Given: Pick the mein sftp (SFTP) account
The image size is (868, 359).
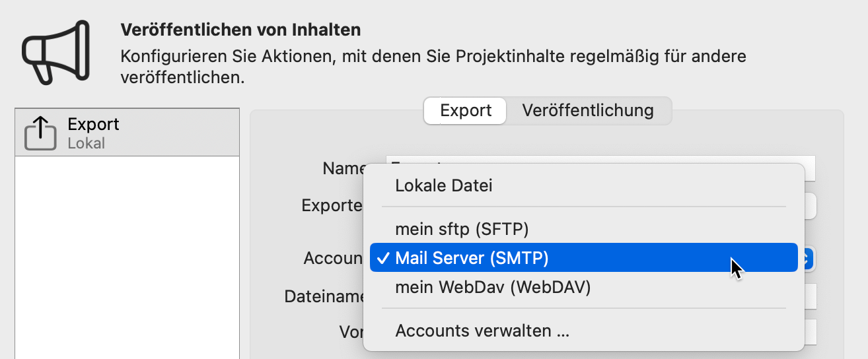Looking at the screenshot, I should [462, 229].
